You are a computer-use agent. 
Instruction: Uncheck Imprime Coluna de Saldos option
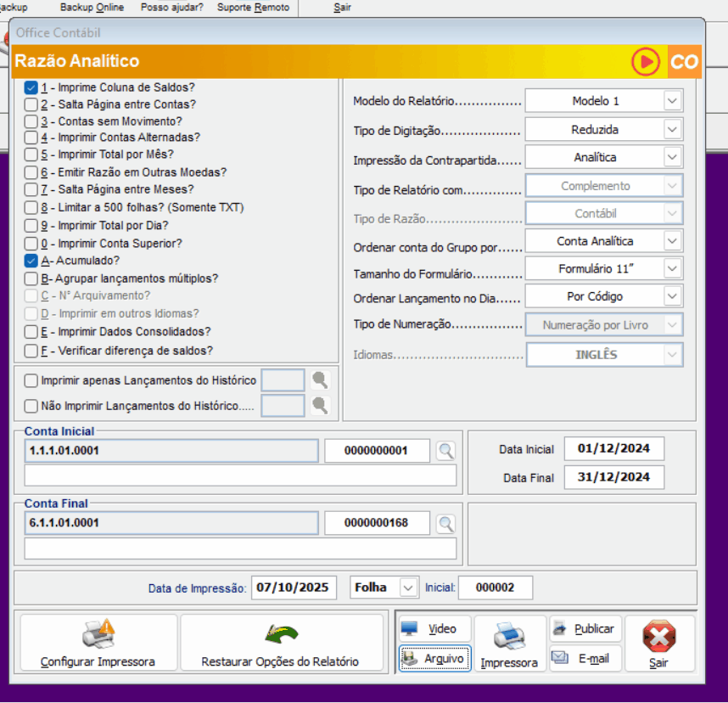[x=31, y=87]
